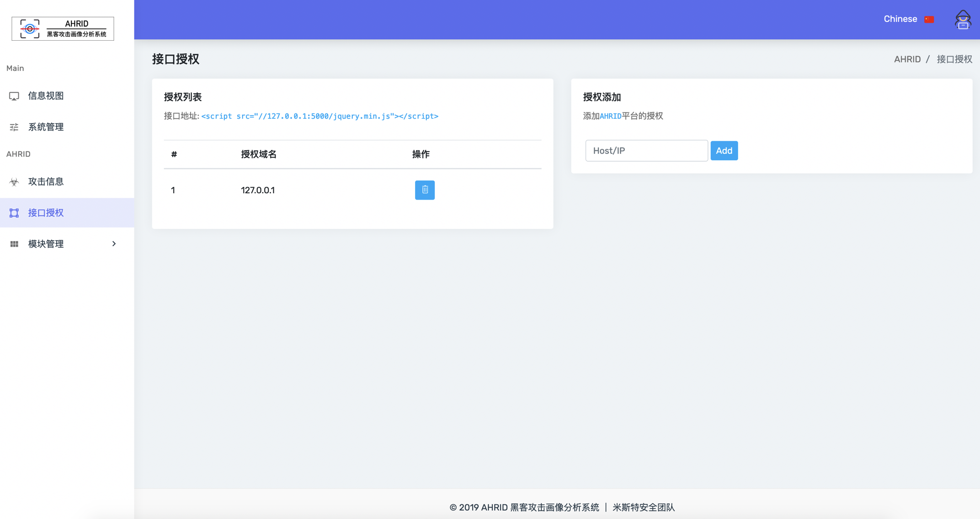Open the hacker avatar user menu
This screenshot has height=519, width=980.
pyautogui.click(x=963, y=20)
